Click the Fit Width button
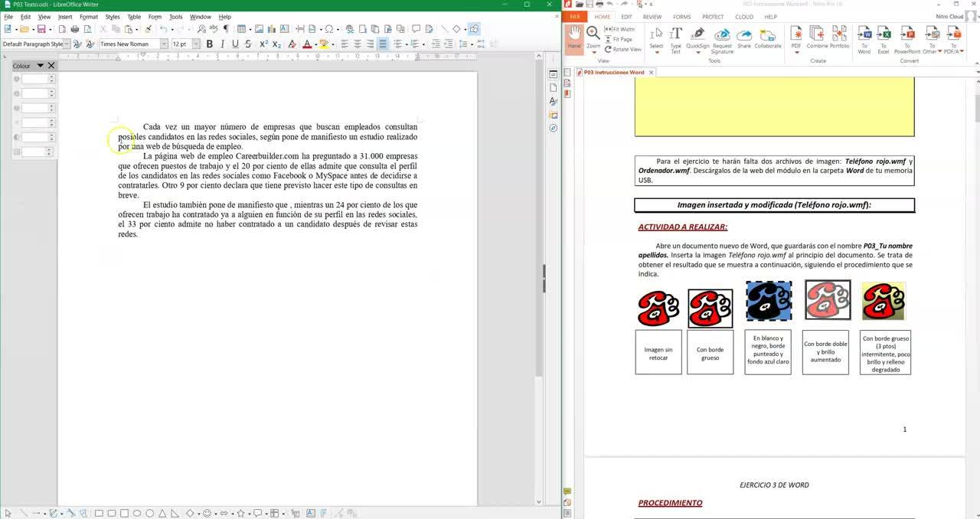The image size is (980, 519). tap(620, 29)
